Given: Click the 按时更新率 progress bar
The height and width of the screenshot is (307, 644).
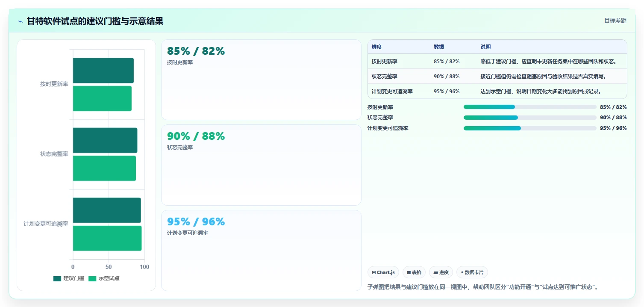Looking at the screenshot, I should tap(530, 107).
